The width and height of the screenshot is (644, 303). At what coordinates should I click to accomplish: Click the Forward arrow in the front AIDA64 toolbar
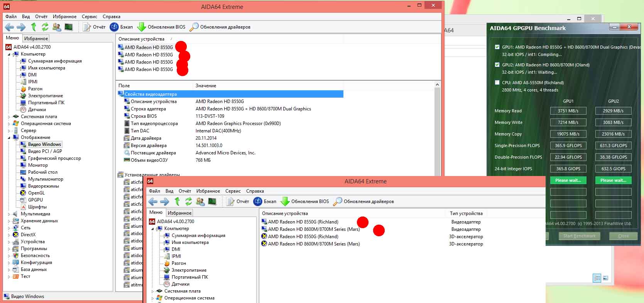165,201
